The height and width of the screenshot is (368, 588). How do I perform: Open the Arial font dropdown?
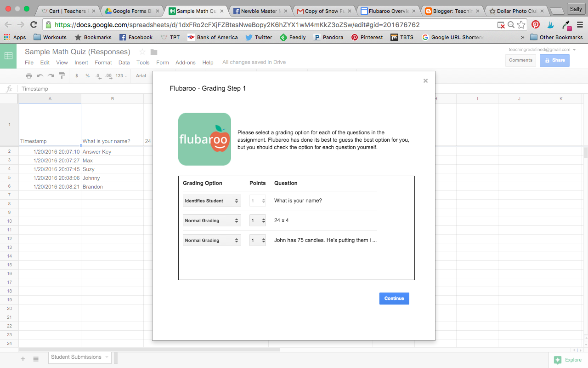tap(141, 75)
